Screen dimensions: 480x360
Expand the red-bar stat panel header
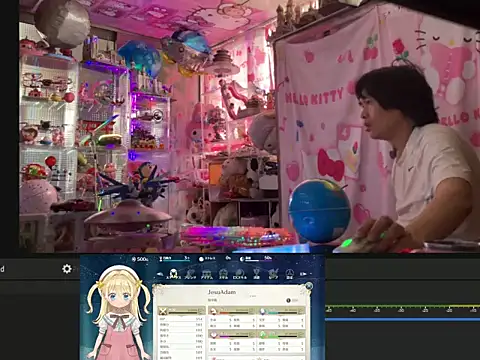[232, 311]
